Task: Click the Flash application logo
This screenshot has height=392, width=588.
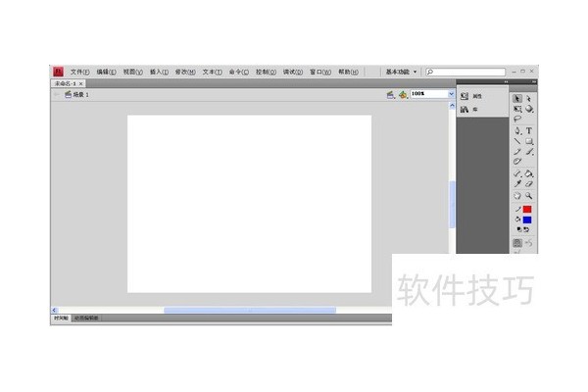Action: [58, 72]
